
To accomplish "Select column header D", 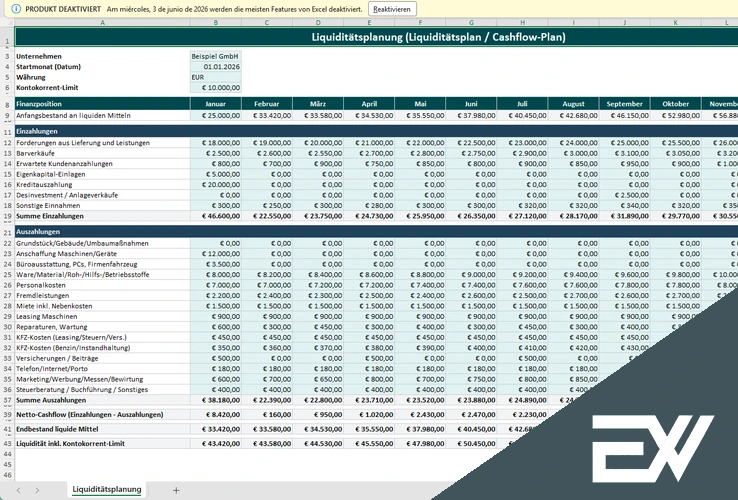I will coord(318,23).
